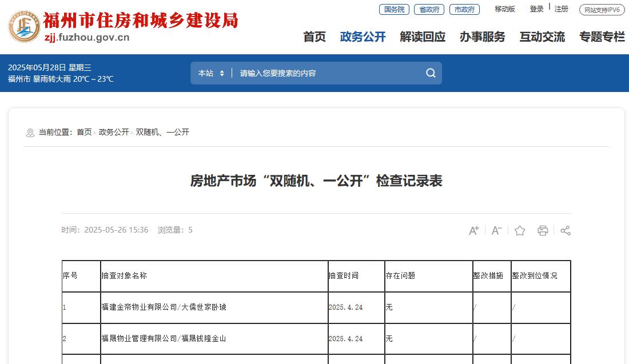
Task: Click the location pin icon in breadcrumb
Action: point(30,133)
